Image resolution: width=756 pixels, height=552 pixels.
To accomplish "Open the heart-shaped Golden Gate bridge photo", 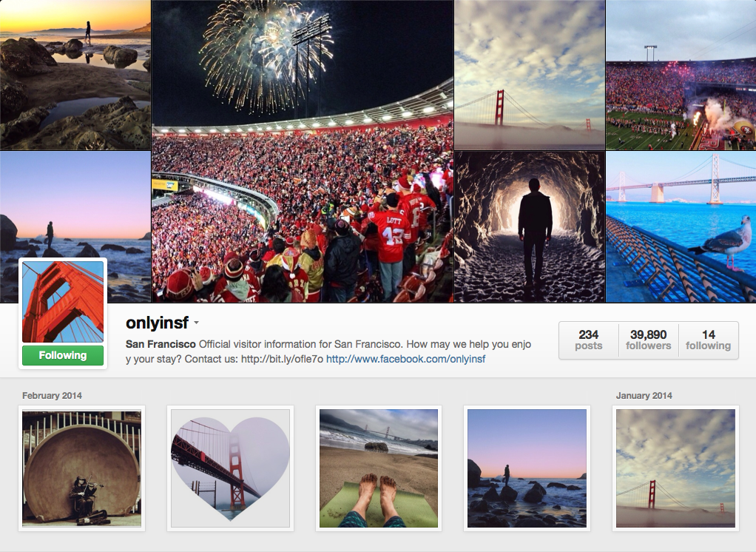I will click(x=231, y=468).
